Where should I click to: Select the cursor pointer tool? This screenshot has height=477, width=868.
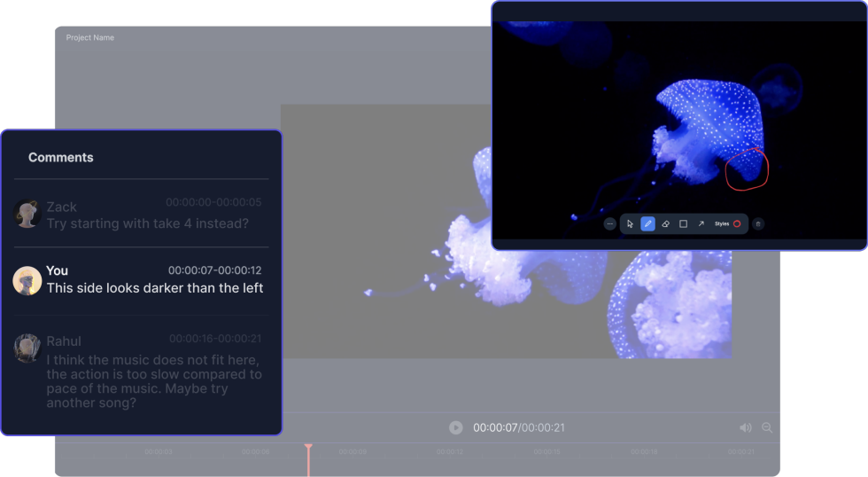point(630,224)
